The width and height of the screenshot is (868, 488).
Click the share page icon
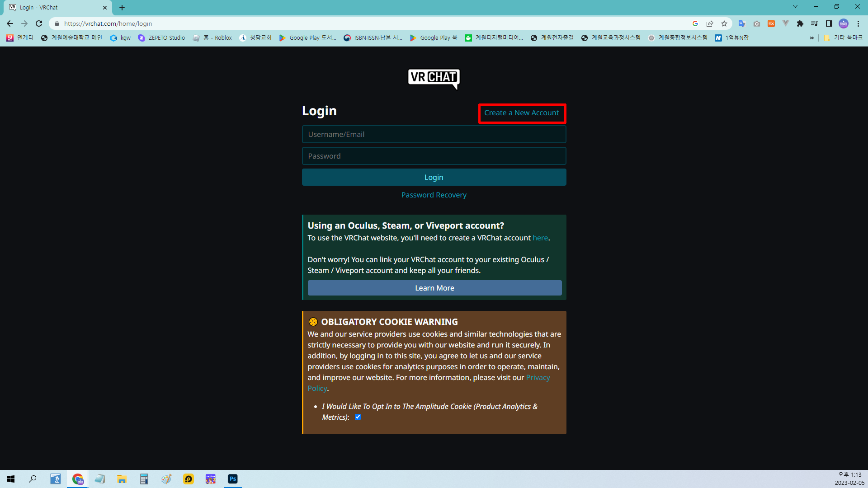tap(710, 23)
